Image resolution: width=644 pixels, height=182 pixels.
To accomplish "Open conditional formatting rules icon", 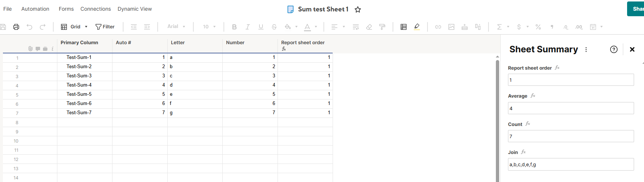I will [x=404, y=27].
